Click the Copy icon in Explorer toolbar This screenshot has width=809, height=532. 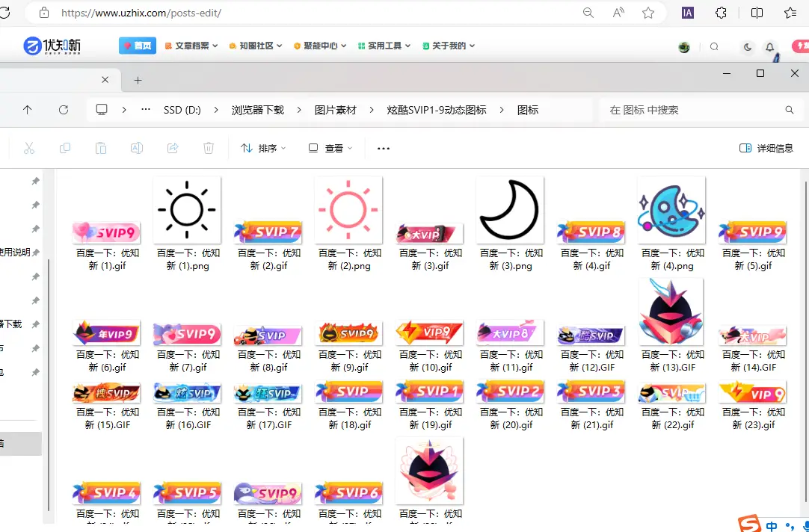coord(65,149)
